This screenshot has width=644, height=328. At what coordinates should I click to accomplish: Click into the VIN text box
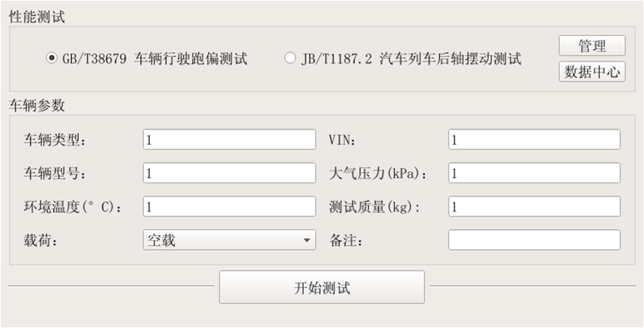pyautogui.click(x=534, y=140)
